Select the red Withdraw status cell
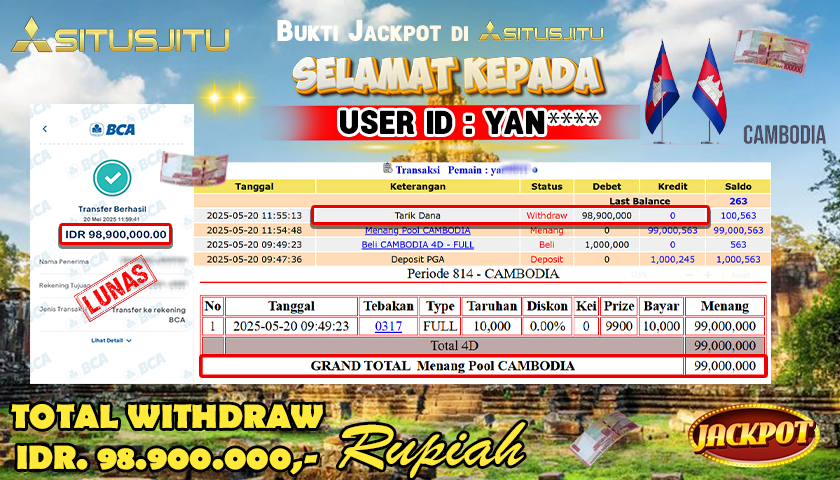The width and height of the screenshot is (840, 480). 546,215
